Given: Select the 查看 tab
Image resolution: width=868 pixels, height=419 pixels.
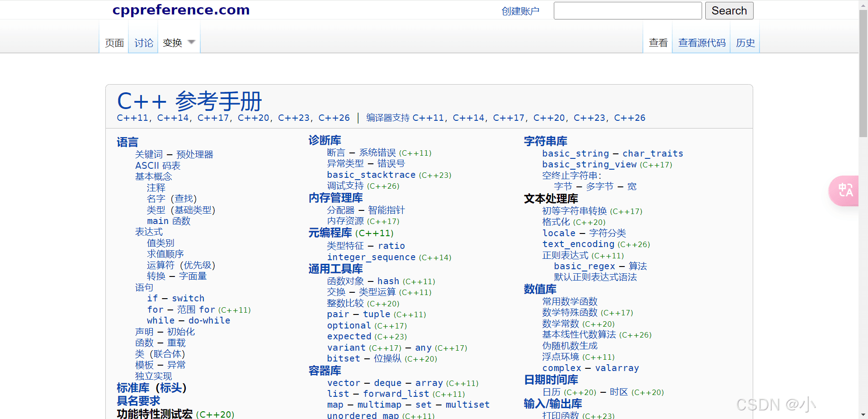Looking at the screenshot, I should (658, 43).
